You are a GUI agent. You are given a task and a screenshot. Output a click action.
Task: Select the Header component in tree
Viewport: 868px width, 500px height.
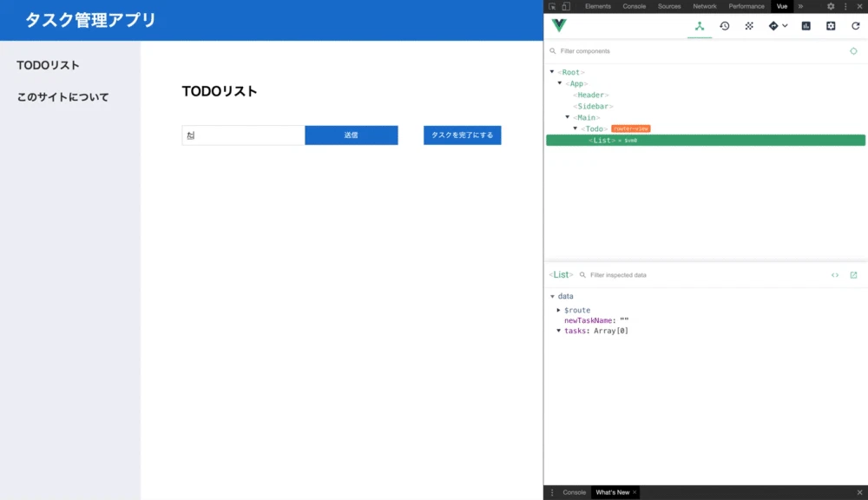(590, 95)
